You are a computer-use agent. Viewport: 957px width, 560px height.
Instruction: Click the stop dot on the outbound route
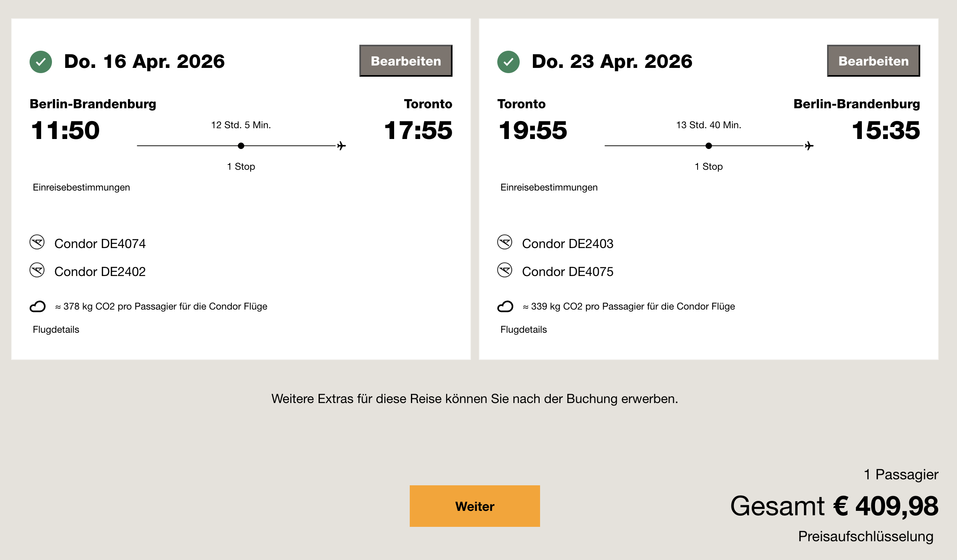point(241,146)
